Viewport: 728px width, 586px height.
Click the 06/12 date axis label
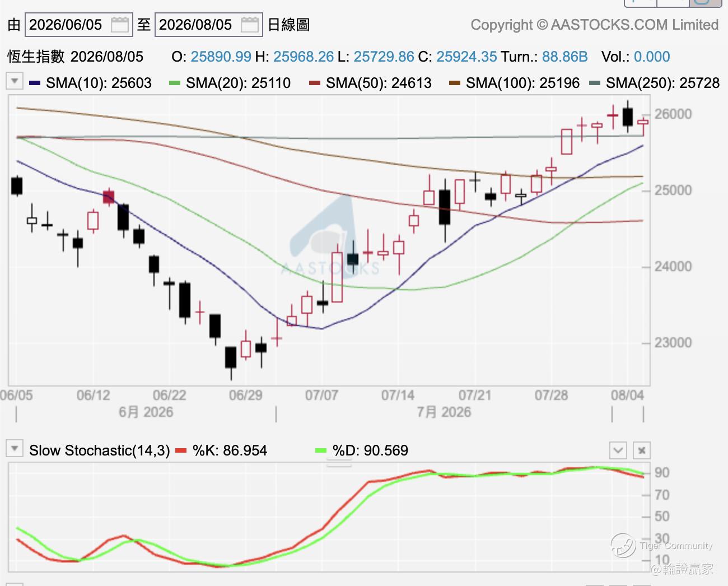click(93, 396)
